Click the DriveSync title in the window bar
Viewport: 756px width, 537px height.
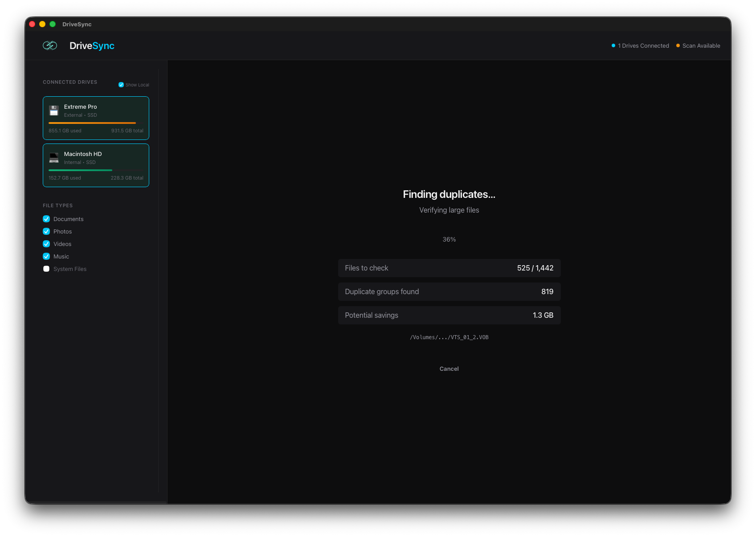(77, 24)
